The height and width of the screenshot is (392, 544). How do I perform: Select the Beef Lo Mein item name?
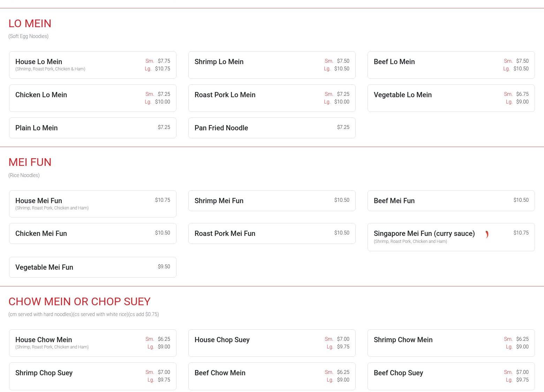pyautogui.click(x=394, y=62)
